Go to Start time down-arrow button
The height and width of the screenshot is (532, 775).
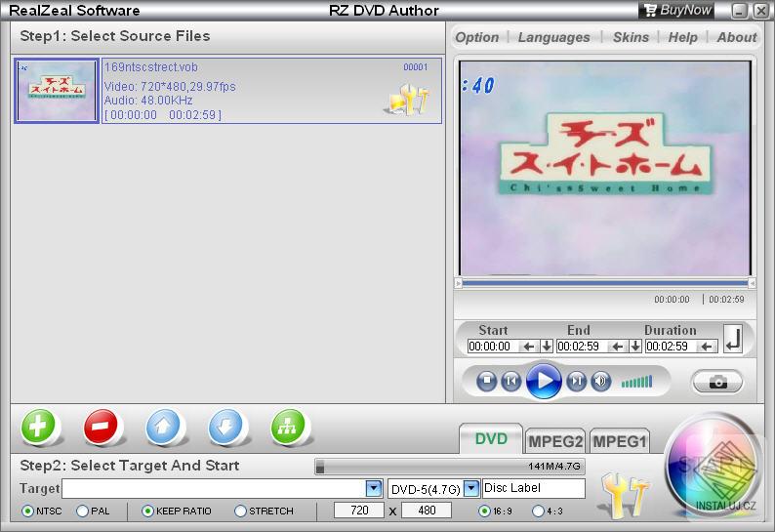[x=547, y=347]
